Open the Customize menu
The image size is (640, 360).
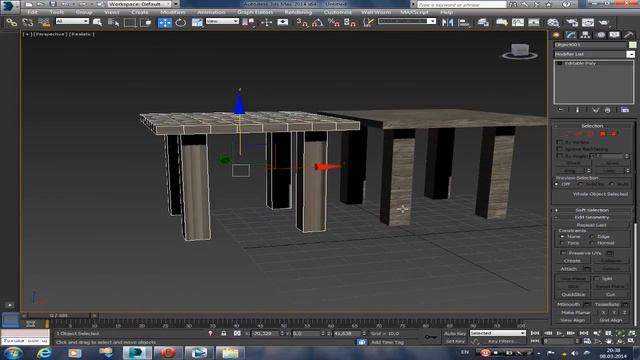(x=338, y=12)
